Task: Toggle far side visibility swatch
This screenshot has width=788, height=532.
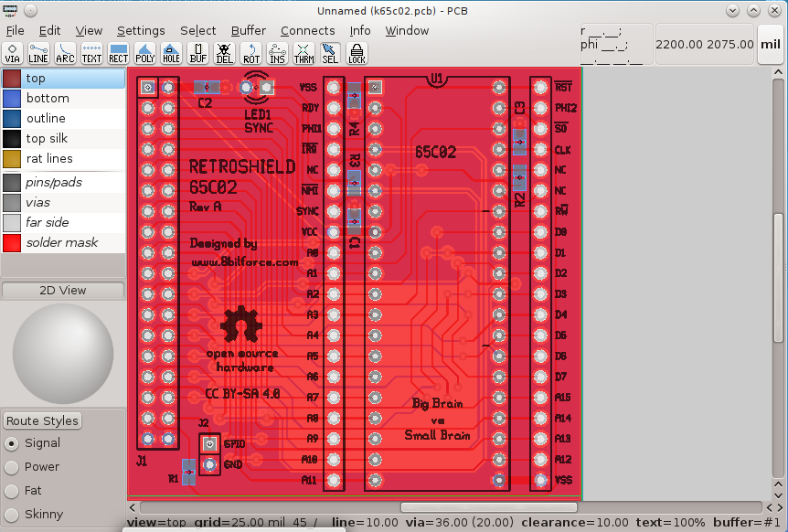Action: click(x=12, y=222)
